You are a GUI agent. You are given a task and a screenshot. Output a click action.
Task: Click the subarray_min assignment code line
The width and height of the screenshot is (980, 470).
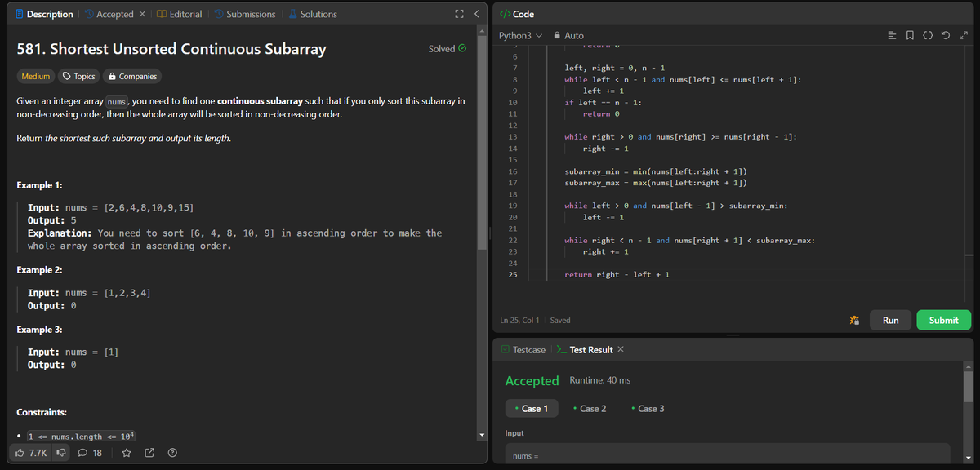point(656,171)
